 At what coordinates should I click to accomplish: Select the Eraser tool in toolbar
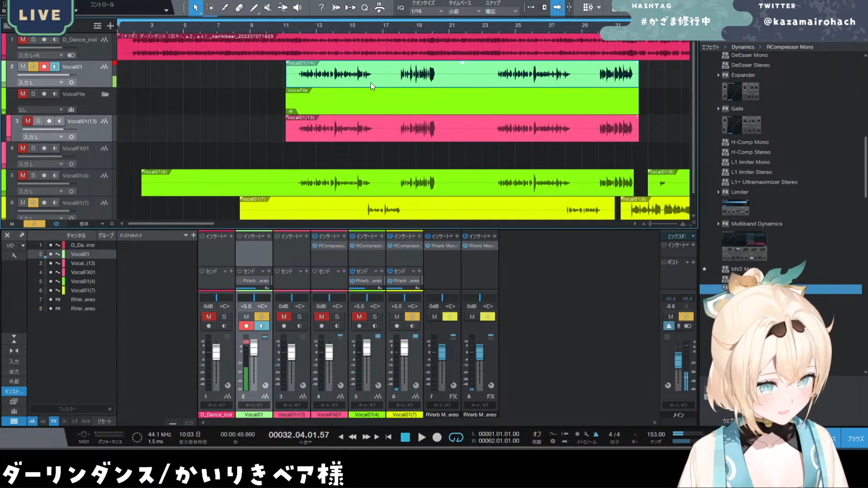tap(239, 7)
